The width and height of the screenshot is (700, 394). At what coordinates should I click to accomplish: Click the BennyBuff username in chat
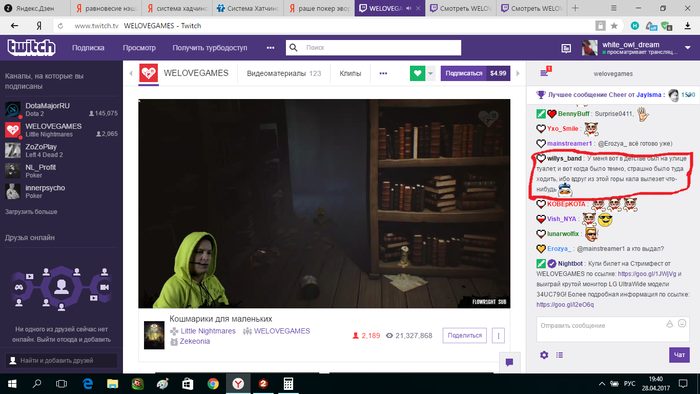573,114
